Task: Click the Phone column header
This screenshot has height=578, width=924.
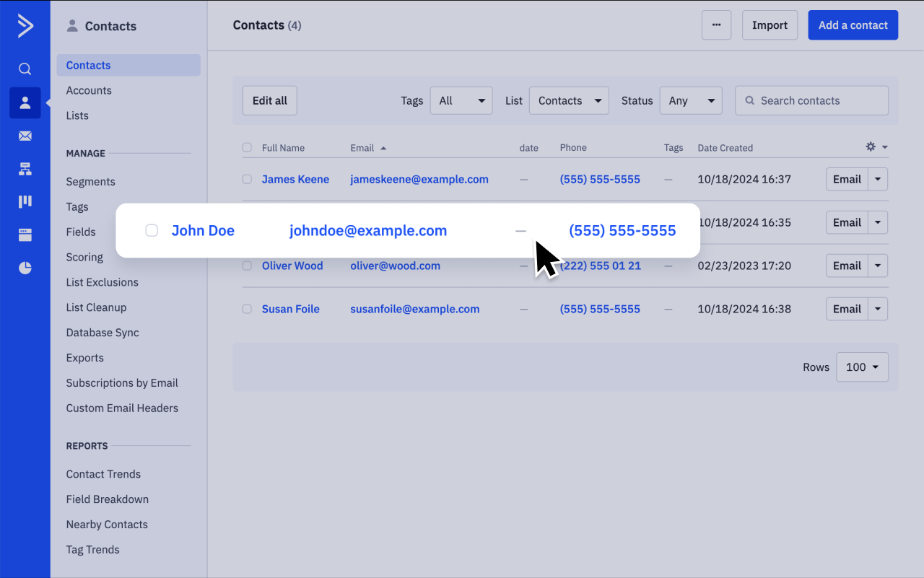Action: tap(573, 147)
